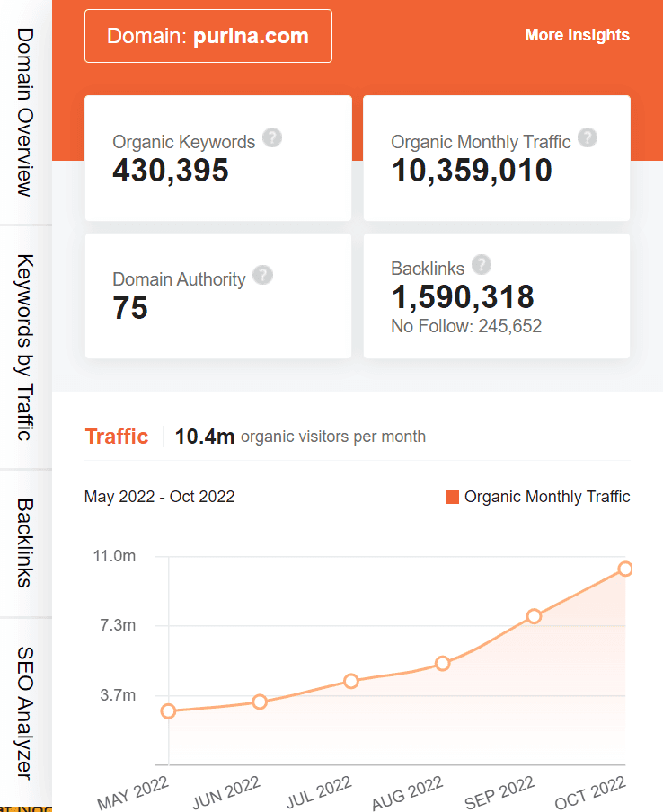Click the More Insights link
Screen dimensions: 663x812
[x=578, y=35]
